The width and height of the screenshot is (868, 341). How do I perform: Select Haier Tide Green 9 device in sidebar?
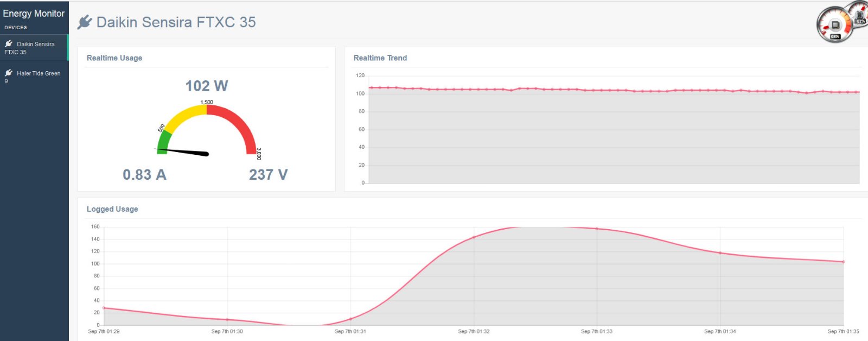[34, 77]
